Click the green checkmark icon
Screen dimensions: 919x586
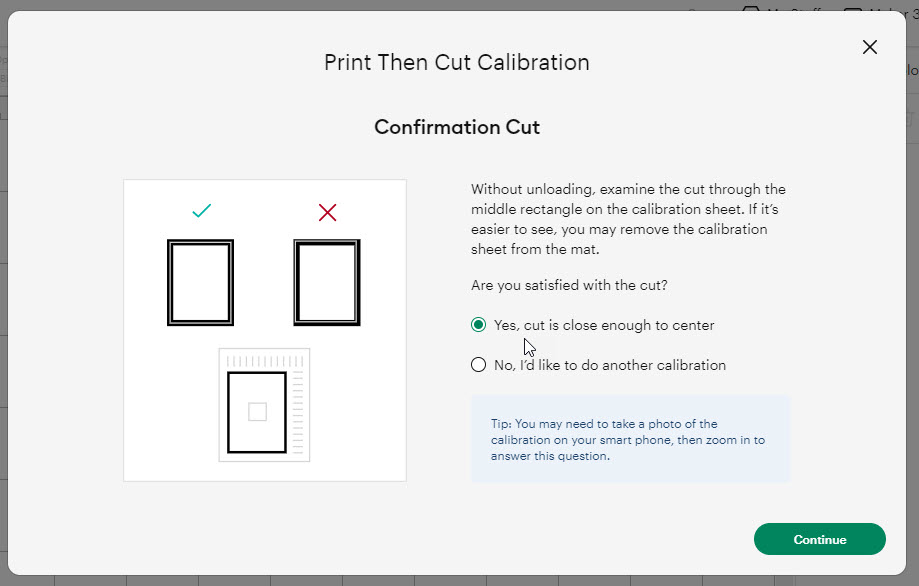tap(201, 211)
